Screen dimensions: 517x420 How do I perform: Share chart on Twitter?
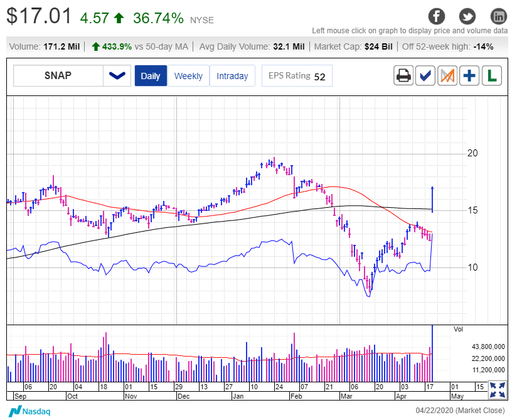[467, 16]
